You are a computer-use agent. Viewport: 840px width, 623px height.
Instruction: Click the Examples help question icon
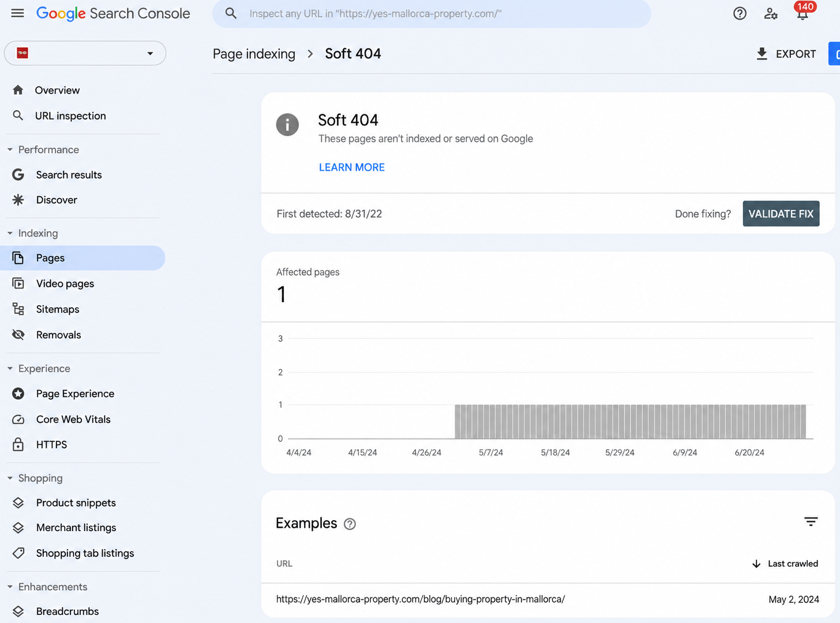click(350, 524)
